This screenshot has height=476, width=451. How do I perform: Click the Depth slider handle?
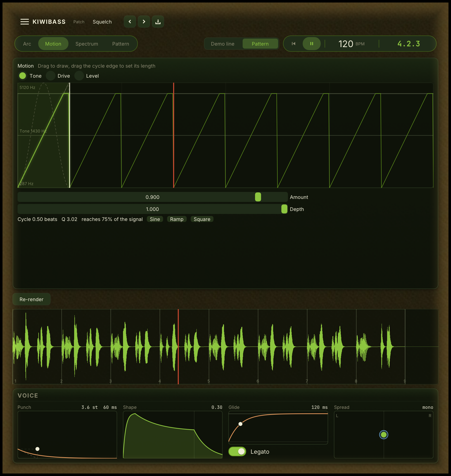click(x=284, y=209)
